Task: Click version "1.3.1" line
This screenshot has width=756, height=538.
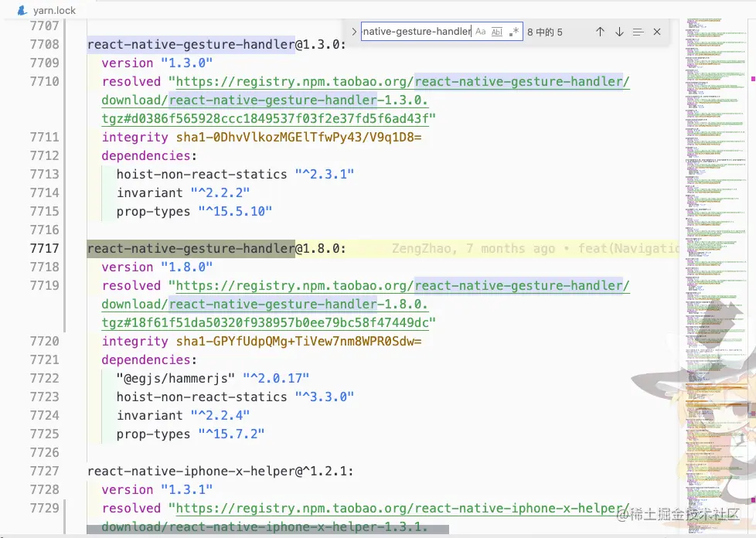Action: [157, 490]
